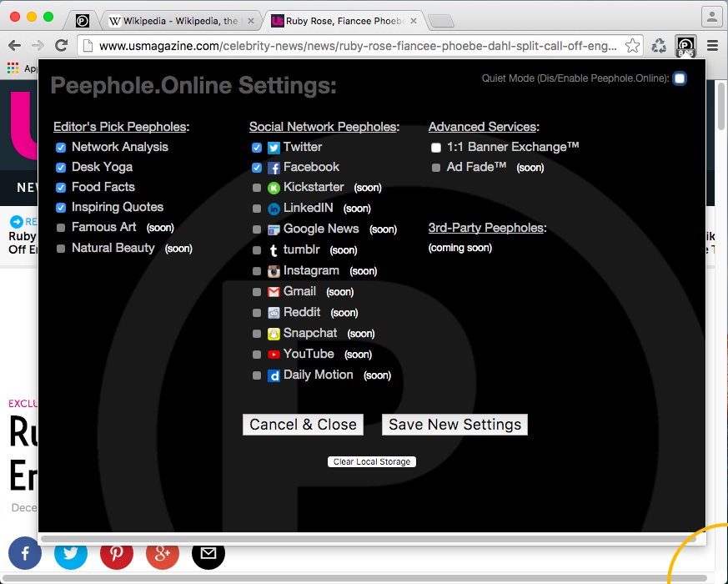Click the Google Plus share icon

(163, 553)
